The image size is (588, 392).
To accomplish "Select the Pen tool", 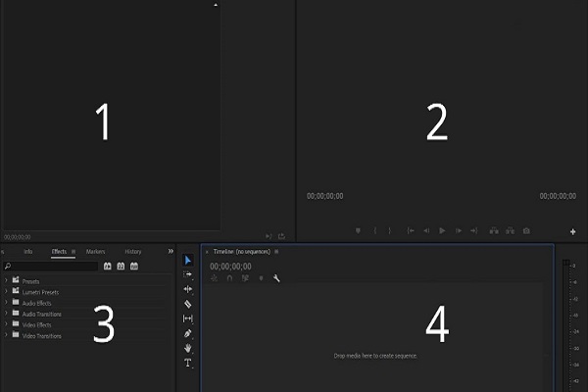I will (x=188, y=333).
